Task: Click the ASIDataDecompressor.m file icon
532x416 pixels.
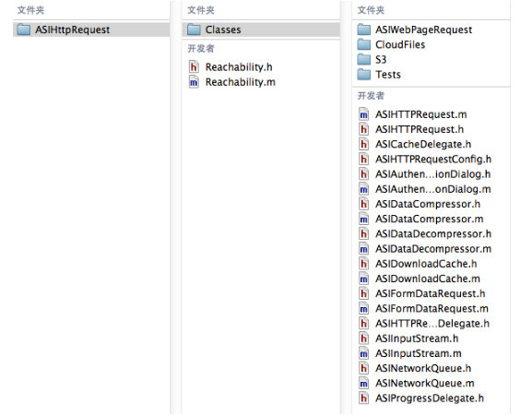Action: pyautogui.click(x=363, y=249)
